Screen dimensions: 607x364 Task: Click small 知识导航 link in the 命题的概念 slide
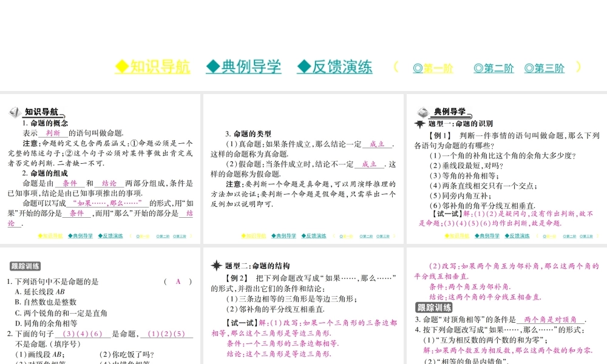pyautogui.click(x=50, y=236)
